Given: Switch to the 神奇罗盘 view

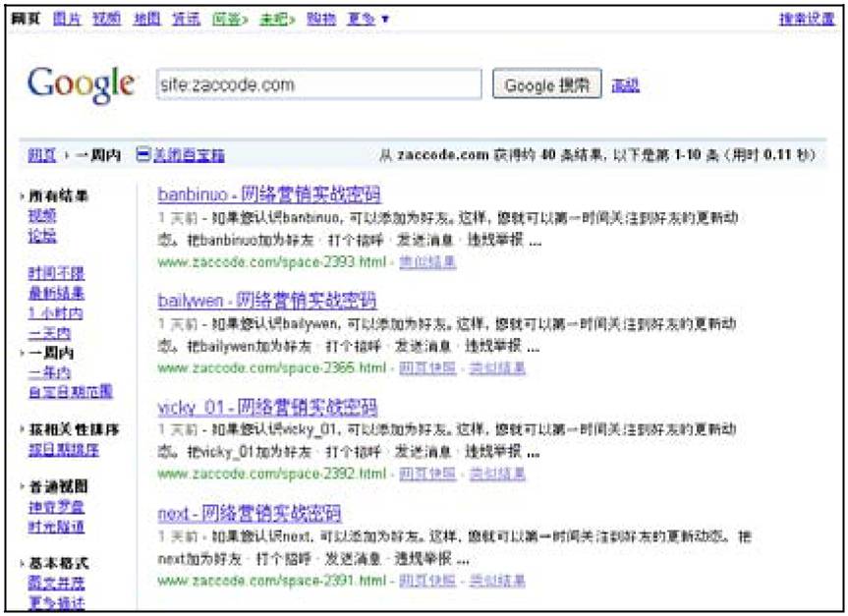Looking at the screenshot, I should (56, 507).
